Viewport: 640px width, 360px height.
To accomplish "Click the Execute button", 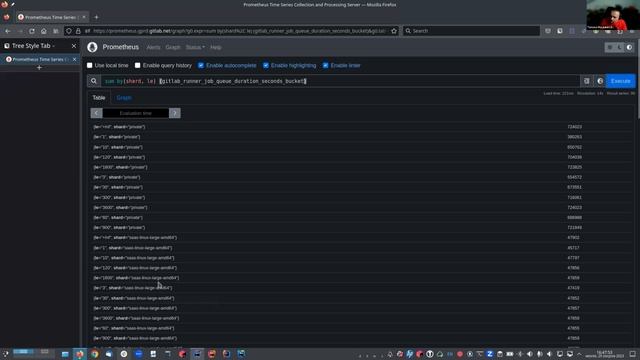I will click(620, 81).
